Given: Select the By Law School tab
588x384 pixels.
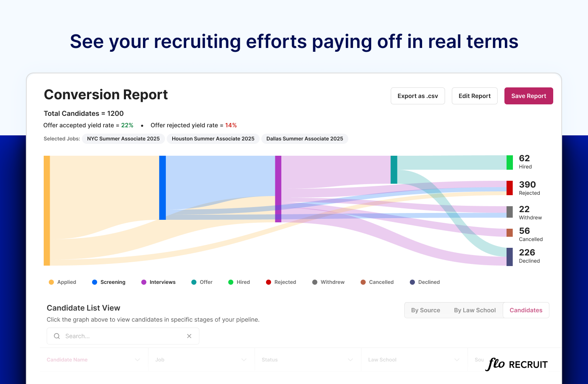Looking at the screenshot, I should click(x=475, y=310).
